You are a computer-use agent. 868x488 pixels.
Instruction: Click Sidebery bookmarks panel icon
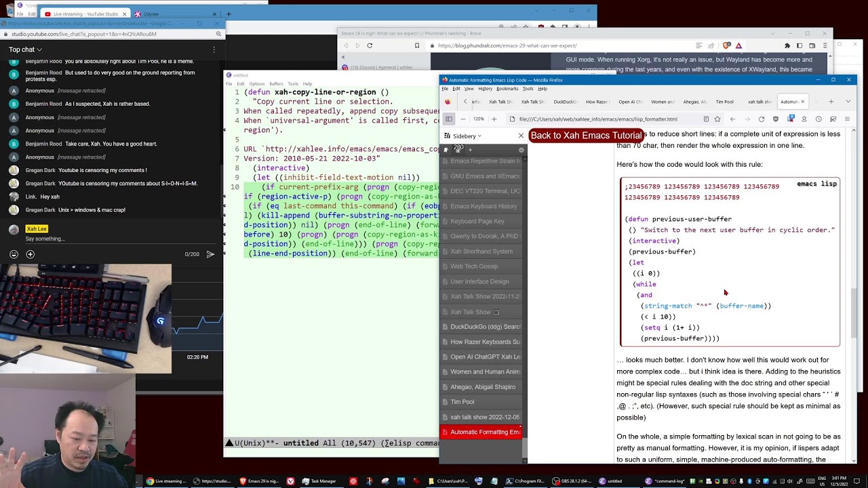point(446,150)
